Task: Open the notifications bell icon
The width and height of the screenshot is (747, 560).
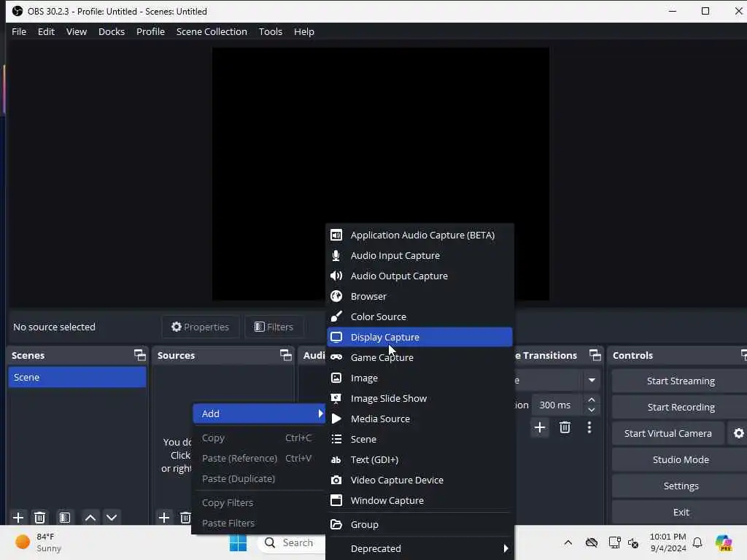Action: 697,542
